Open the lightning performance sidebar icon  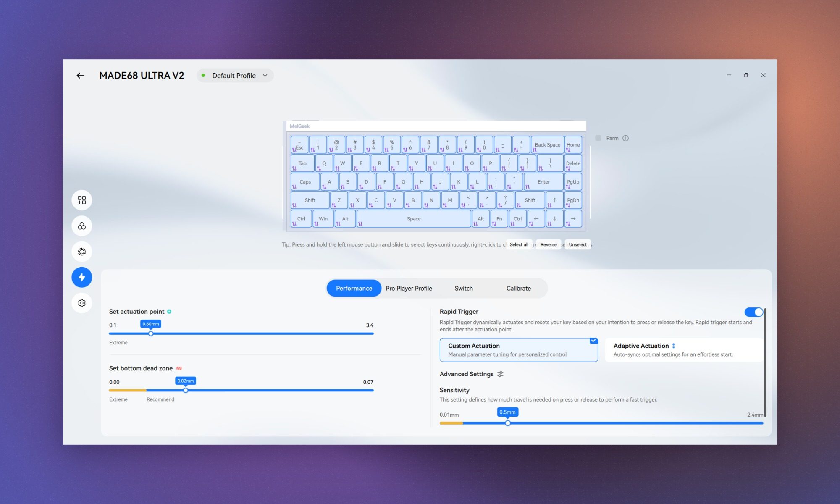click(82, 277)
